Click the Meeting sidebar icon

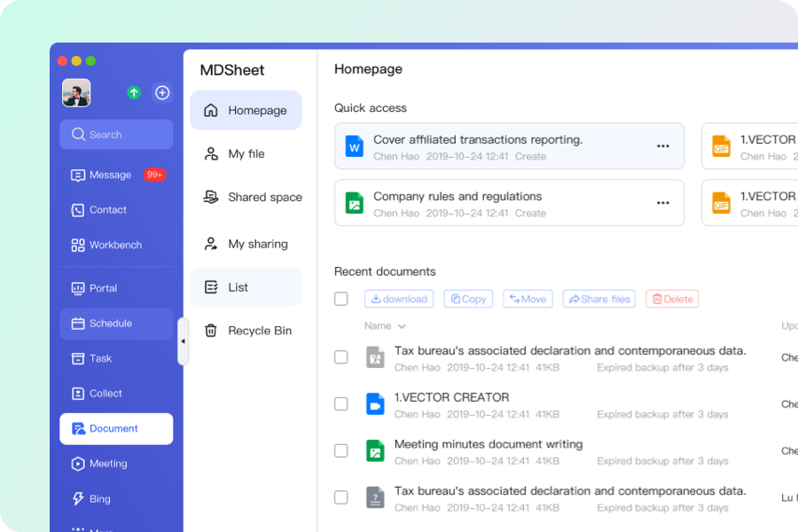pyautogui.click(x=78, y=464)
